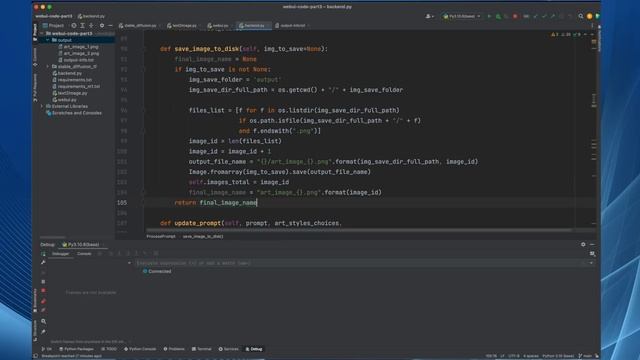Viewport: 640px width, 360px height.
Task: Collapse the webui-code-part3 root folder
Action: [42, 33]
